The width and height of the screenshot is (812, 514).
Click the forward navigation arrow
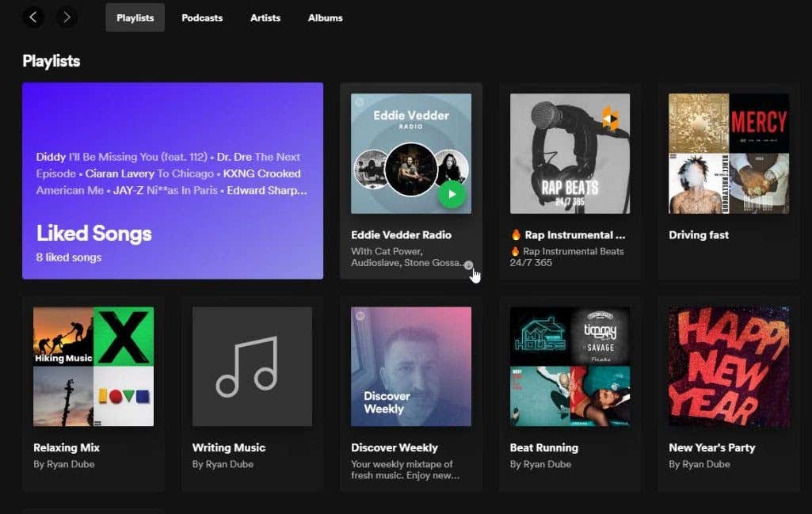pyautogui.click(x=67, y=17)
